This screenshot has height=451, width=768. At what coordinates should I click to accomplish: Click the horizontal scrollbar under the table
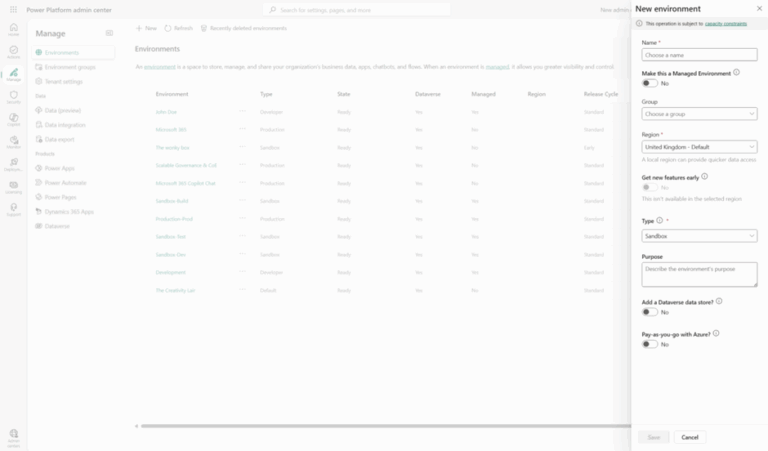tap(385, 426)
